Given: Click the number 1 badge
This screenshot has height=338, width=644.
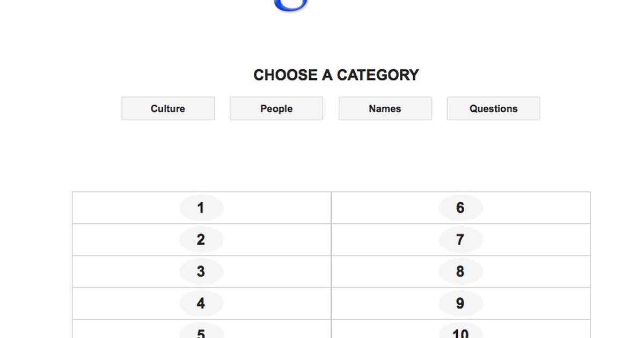Looking at the screenshot, I should (x=201, y=208).
